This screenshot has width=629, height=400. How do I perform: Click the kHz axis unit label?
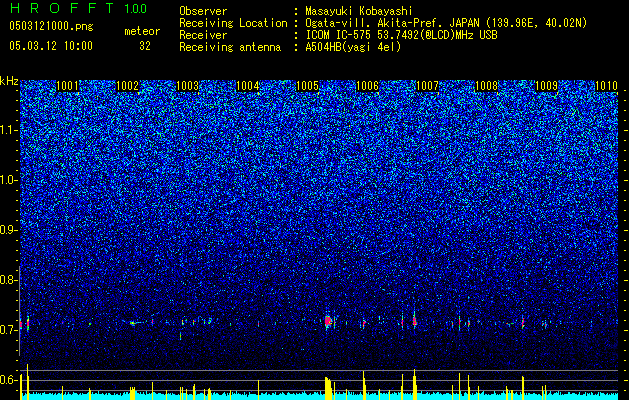[9, 81]
